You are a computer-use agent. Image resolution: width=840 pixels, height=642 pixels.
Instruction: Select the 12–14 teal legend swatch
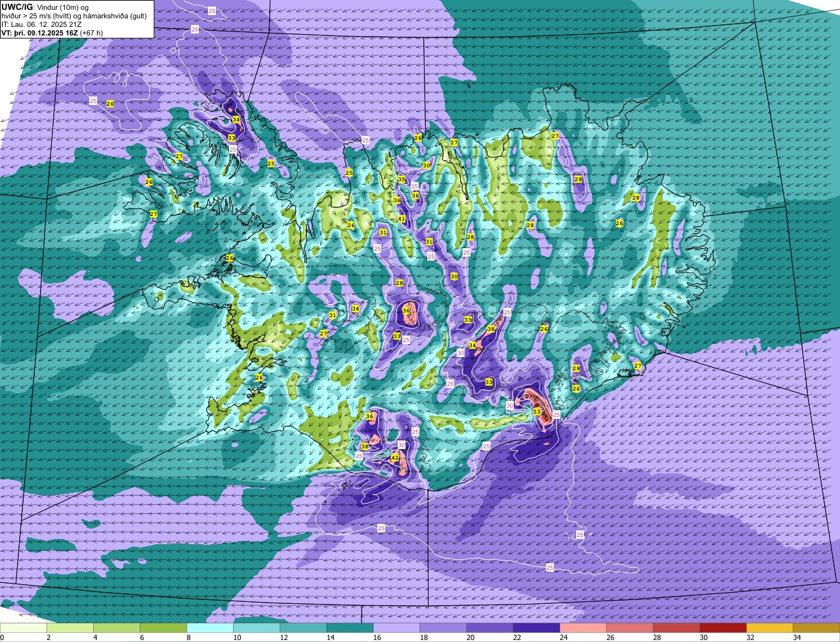click(x=304, y=628)
